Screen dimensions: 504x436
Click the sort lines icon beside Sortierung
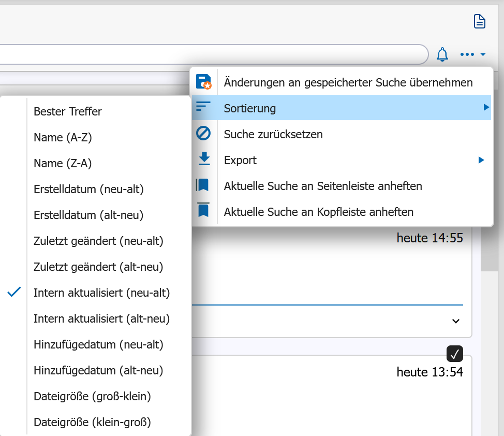click(203, 107)
